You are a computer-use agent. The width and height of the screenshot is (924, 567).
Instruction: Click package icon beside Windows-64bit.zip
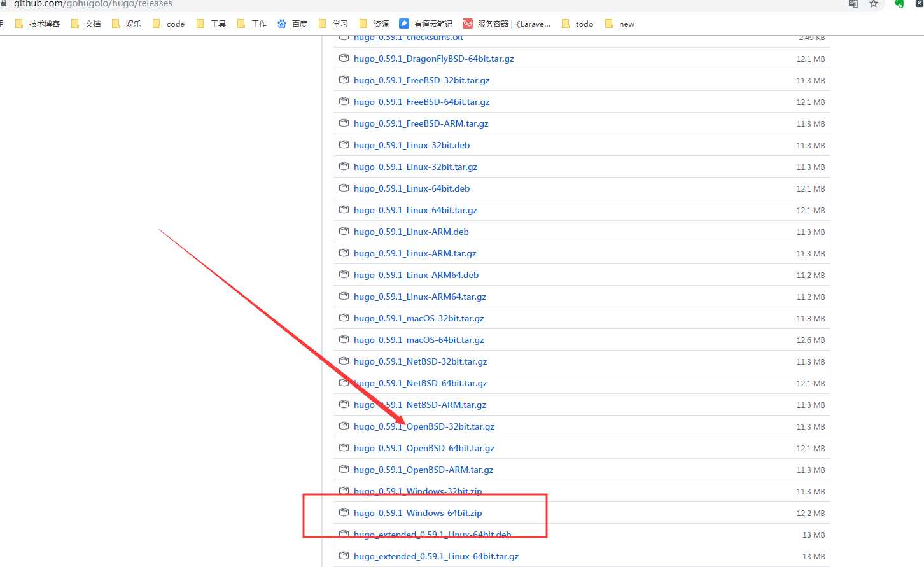coord(344,512)
